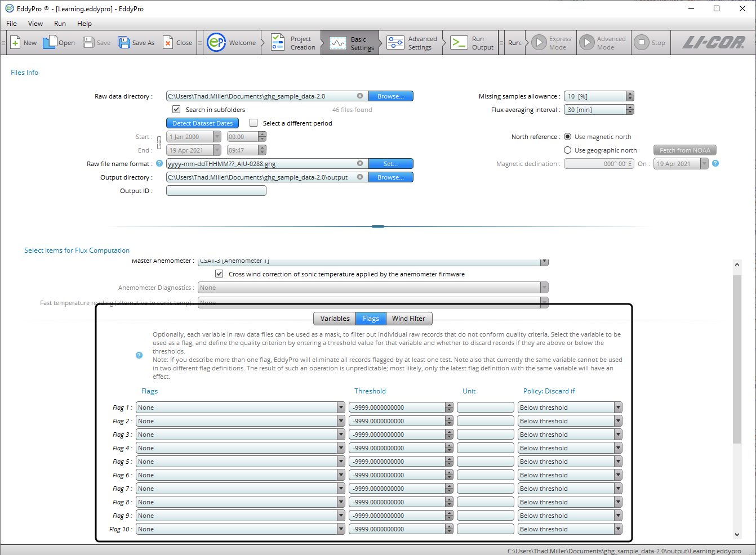Browse for output directory

390,177
